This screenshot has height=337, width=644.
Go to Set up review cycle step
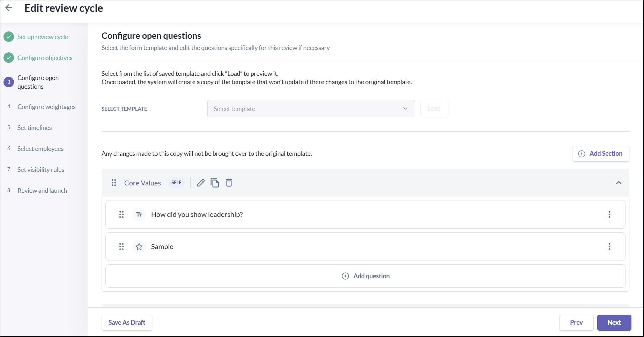click(x=43, y=37)
